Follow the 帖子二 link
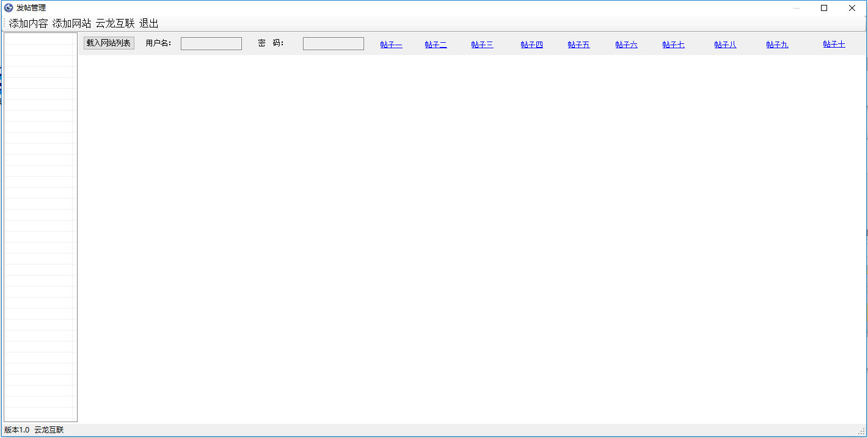 click(436, 45)
